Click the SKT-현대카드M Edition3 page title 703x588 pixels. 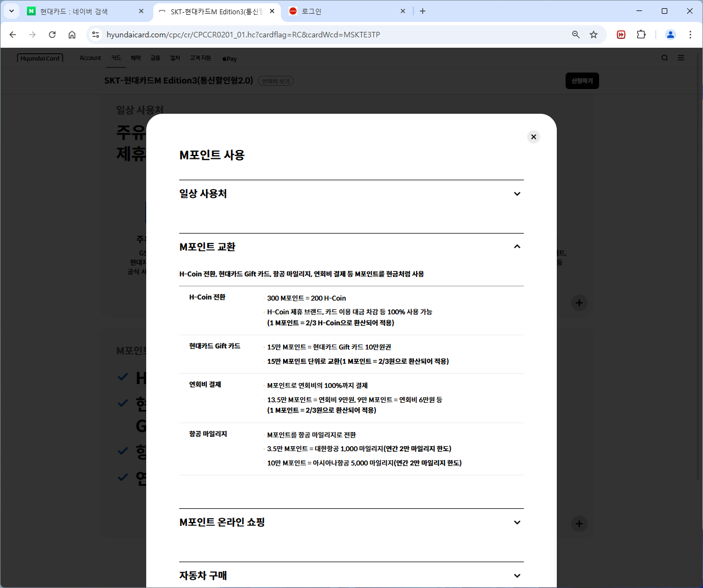[179, 81]
